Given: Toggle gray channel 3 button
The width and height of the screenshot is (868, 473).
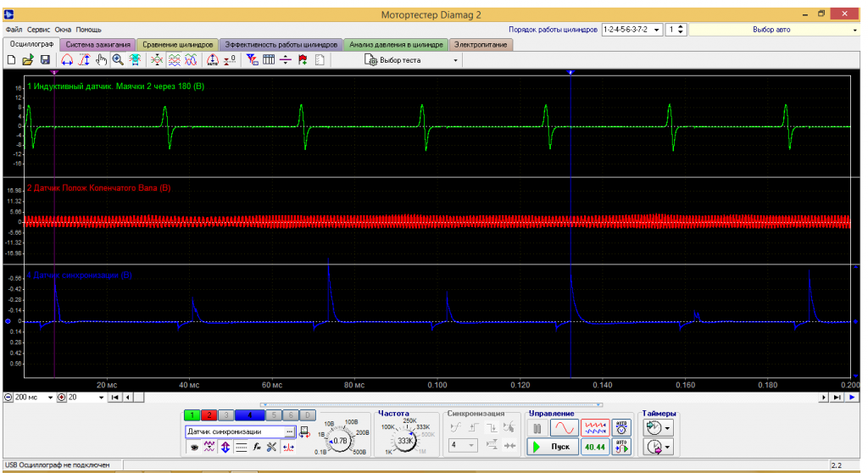Looking at the screenshot, I should tap(225, 415).
